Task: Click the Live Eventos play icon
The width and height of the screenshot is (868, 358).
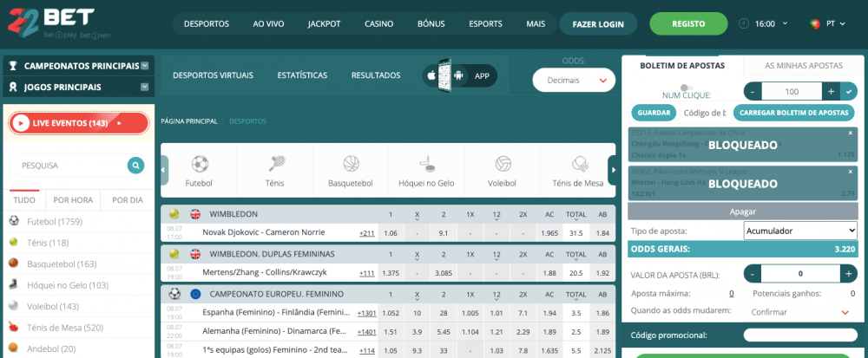Action: tap(21, 123)
